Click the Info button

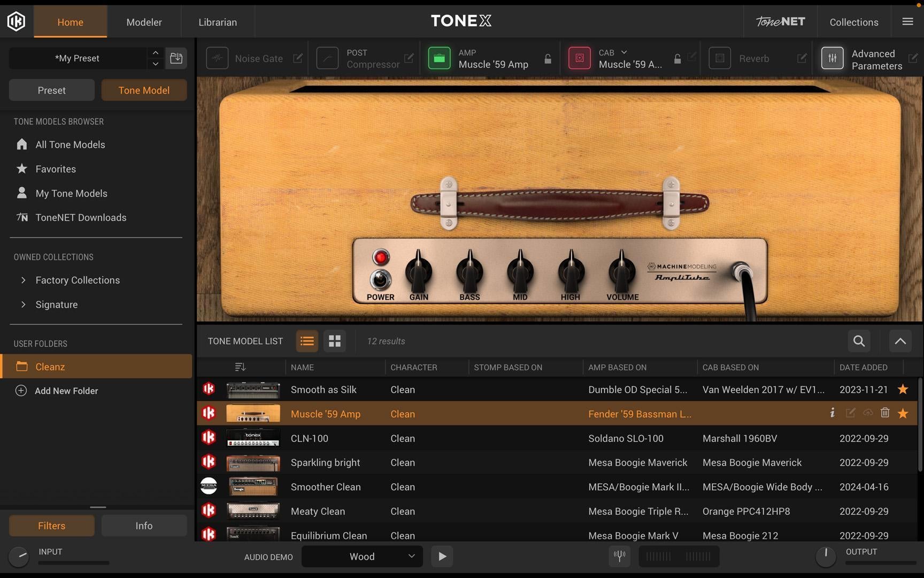point(144,526)
